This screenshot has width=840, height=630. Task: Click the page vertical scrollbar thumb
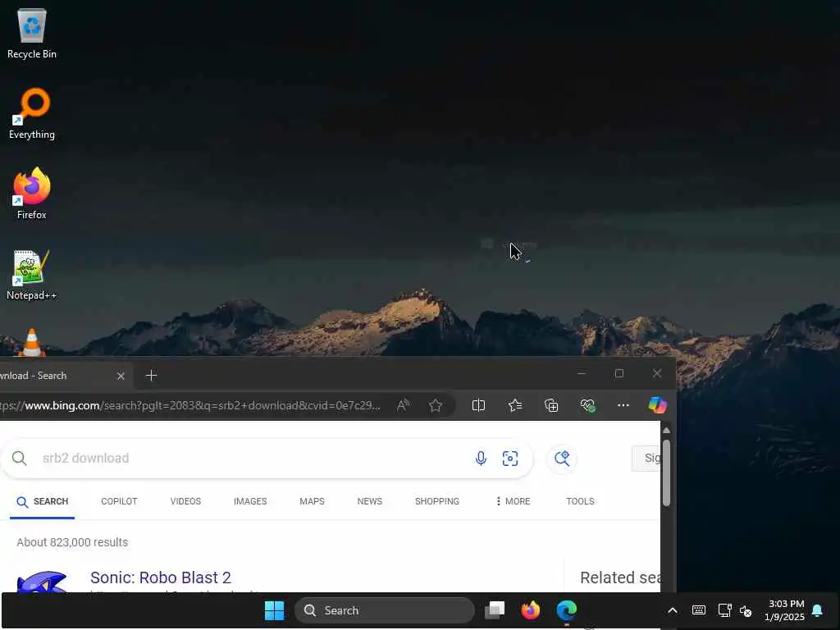(x=666, y=472)
